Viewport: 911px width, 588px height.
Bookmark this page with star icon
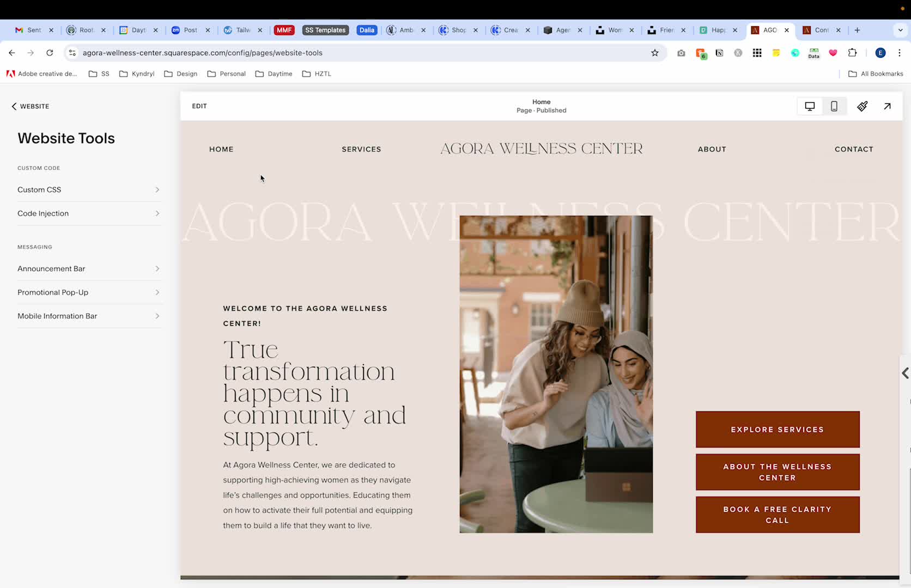[x=655, y=53]
